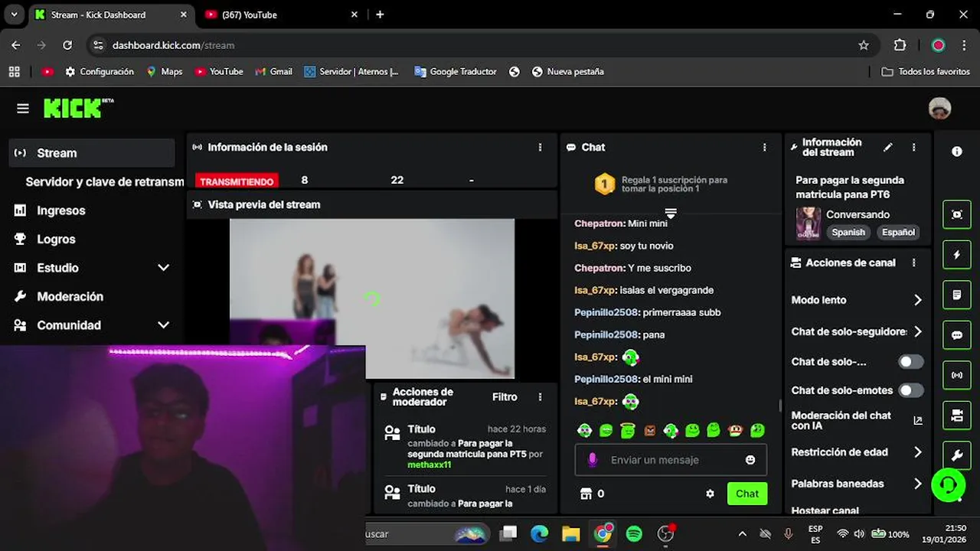Open the emoji picker in chat input
This screenshot has height=551, width=980.
tap(750, 460)
